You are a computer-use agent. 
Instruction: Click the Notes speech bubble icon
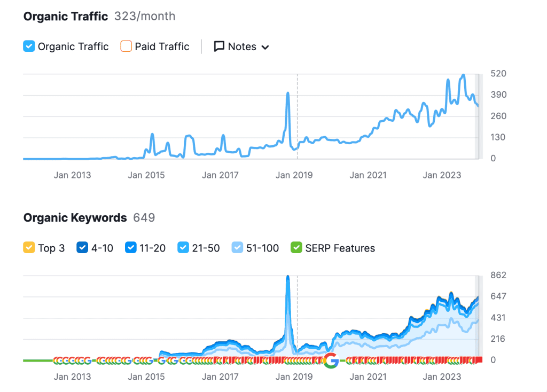(219, 46)
